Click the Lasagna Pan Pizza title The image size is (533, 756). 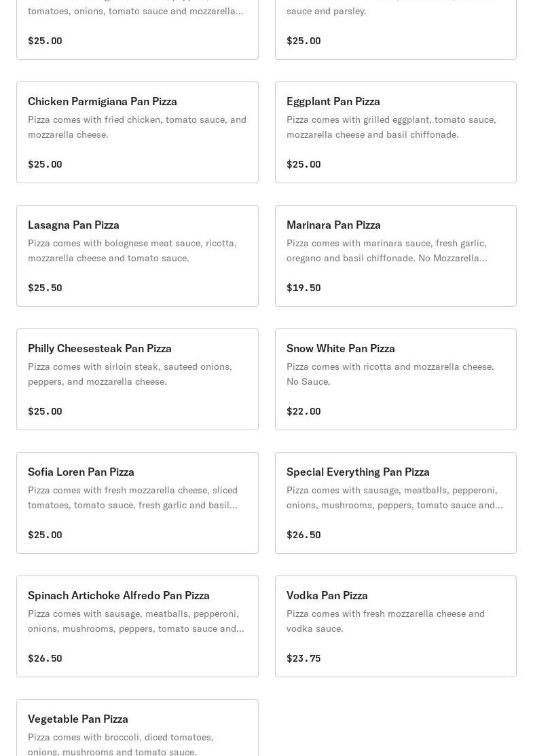[x=73, y=225]
